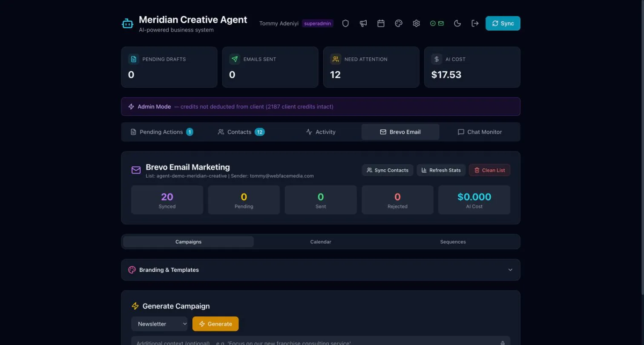The image size is (644, 345).
Task: Open the megaphone announcements icon
Action: (363, 23)
